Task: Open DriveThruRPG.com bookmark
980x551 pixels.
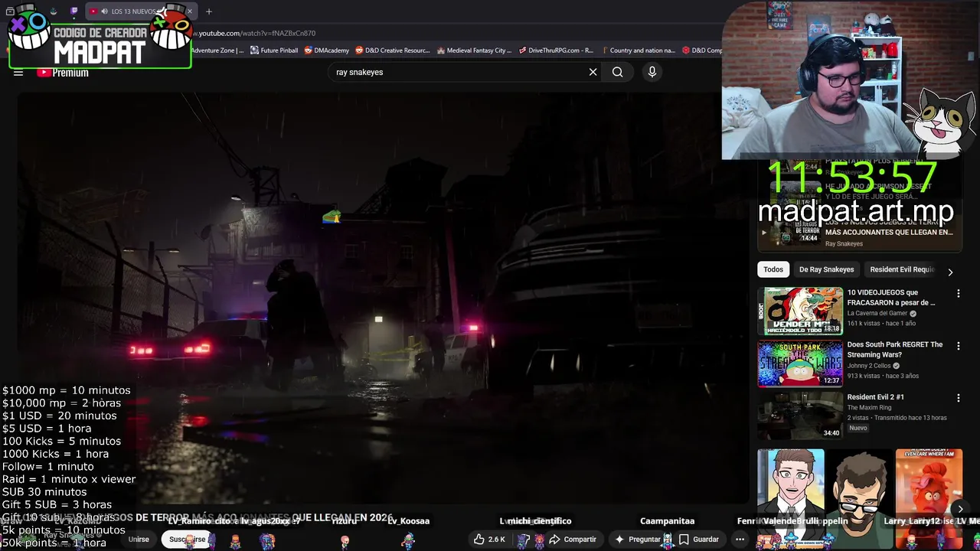Action: [x=556, y=51]
